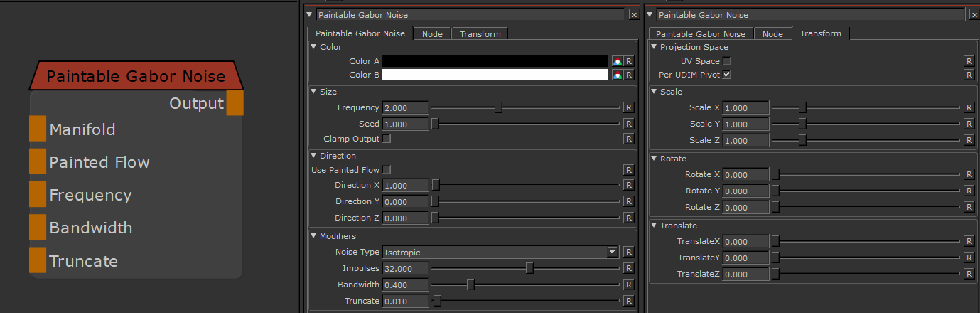Toggle the UV Space checkbox

point(727,61)
